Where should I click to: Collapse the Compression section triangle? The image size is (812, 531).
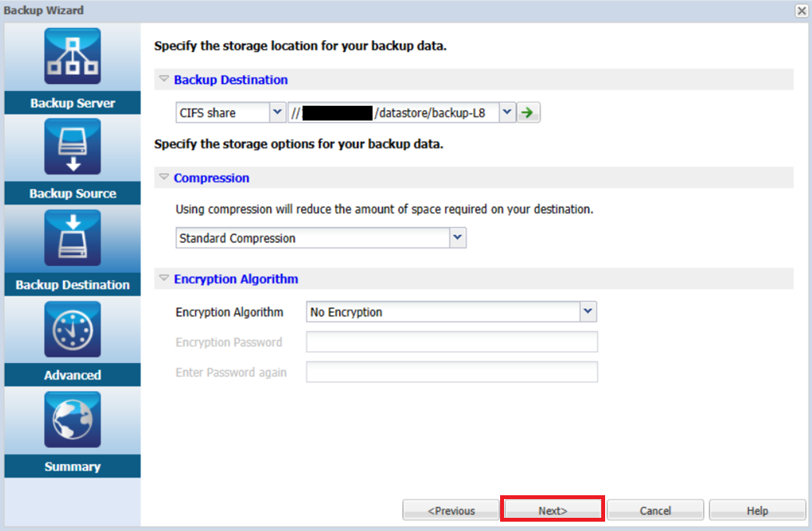[164, 177]
